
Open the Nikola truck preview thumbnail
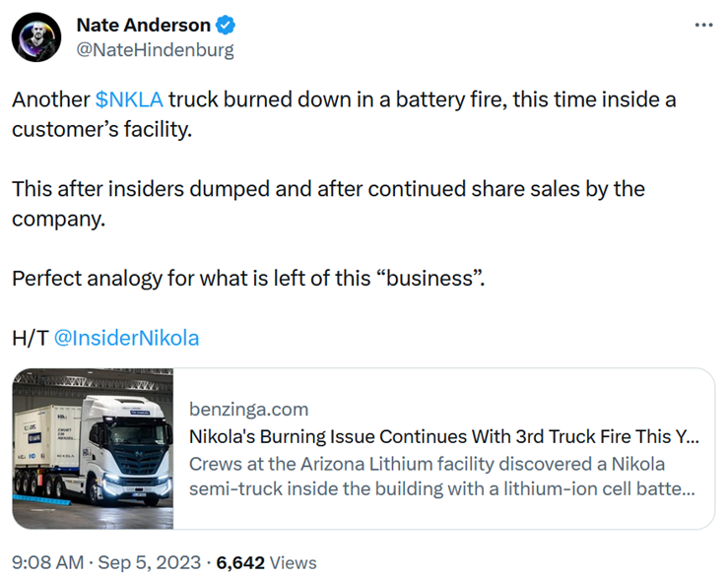93,448
